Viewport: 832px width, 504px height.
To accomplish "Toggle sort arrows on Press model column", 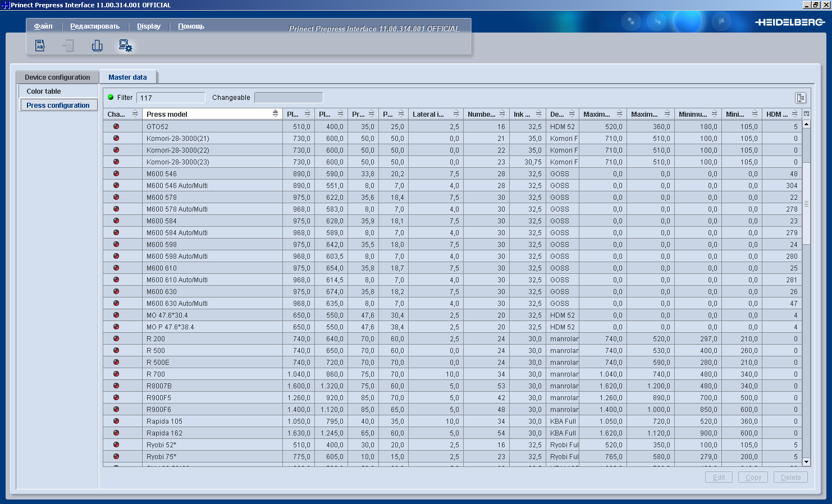I will (x=275, y=114).
